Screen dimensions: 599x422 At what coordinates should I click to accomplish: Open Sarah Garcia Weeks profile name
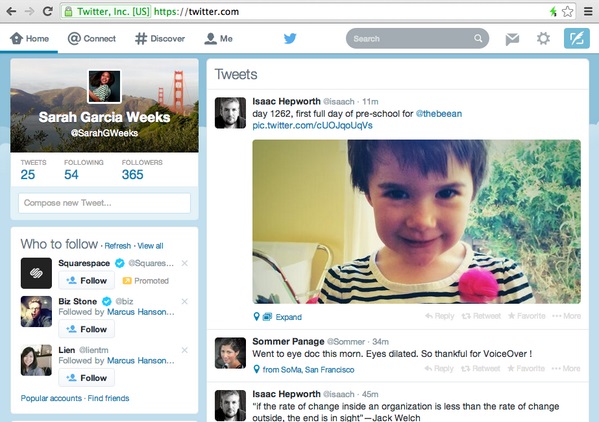tap(104, 117)
